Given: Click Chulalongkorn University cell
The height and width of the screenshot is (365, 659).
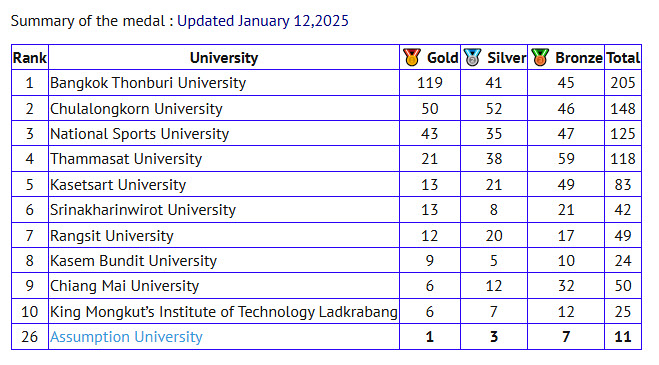Looking at the screenshot, I should pos(224,108).
